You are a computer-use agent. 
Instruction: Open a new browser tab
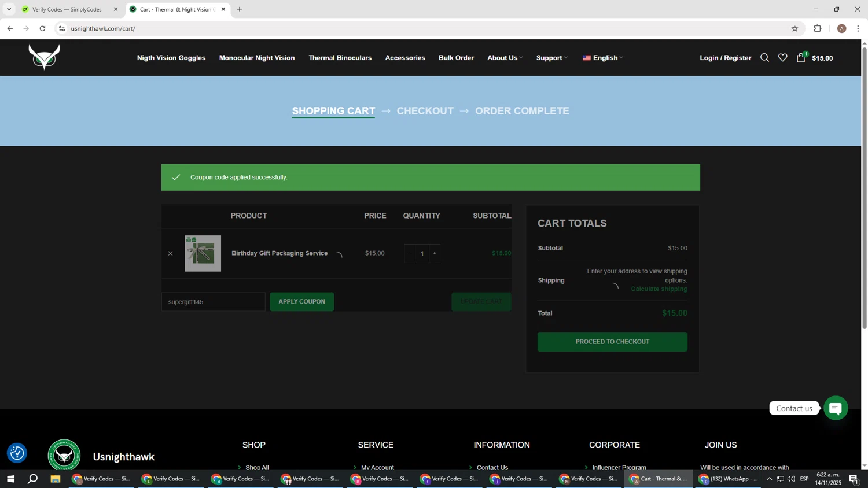click(x=240, y=9)
